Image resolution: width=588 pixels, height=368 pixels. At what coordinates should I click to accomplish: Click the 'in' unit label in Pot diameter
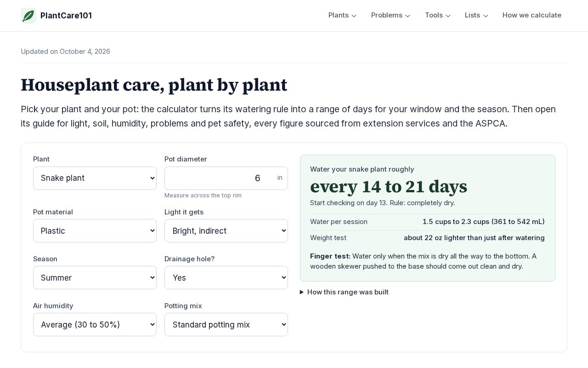pyautogui.click(x=280, y=178)
